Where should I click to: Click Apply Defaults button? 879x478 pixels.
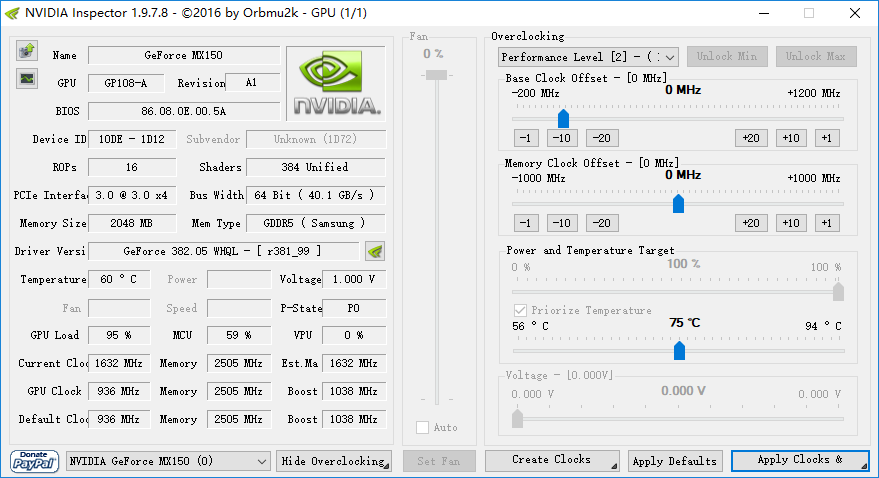[675, 461]
